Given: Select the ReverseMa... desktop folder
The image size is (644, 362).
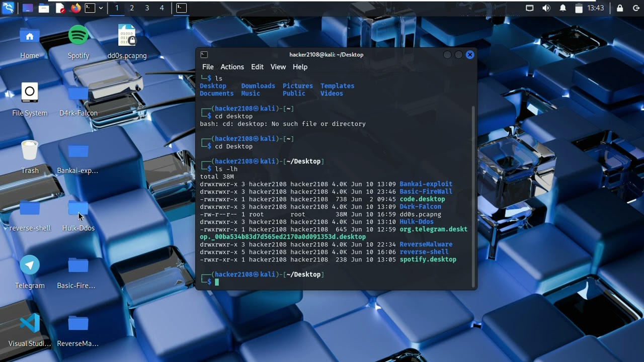Looking at the screenshot, I should coord(78,330).
